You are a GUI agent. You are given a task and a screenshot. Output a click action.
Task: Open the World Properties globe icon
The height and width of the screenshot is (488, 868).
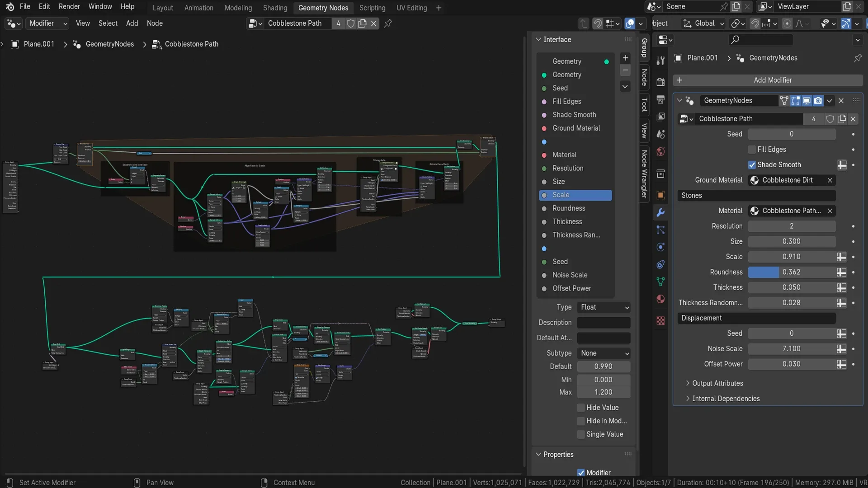[660, 152]
